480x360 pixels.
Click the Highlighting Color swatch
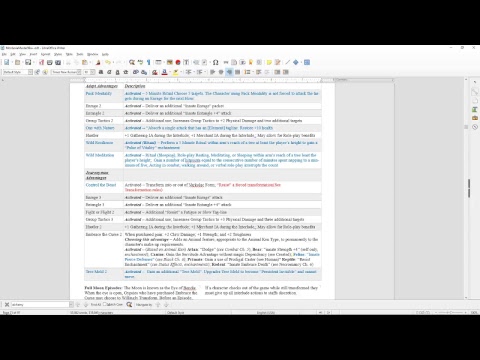pyautogui.click(x=175, y=72)
